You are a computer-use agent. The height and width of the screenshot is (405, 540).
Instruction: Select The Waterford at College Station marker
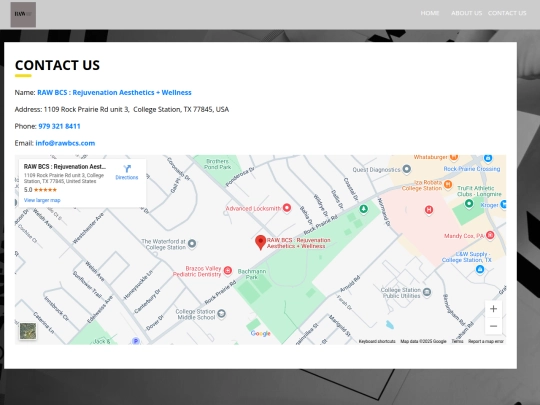click(x=192, y=244)
